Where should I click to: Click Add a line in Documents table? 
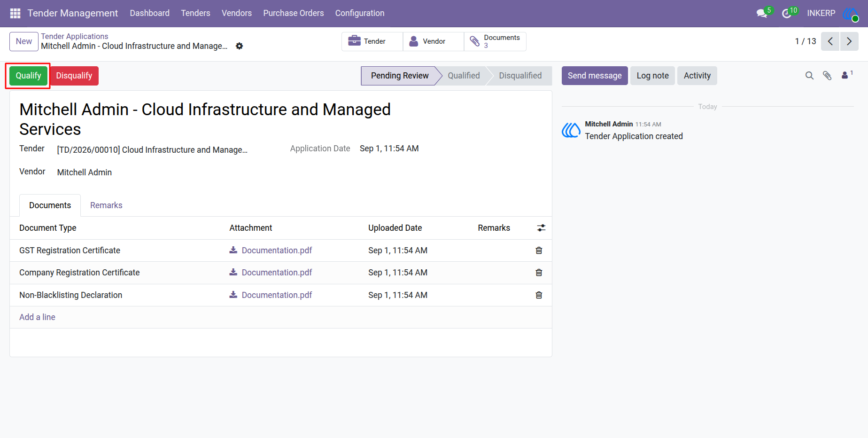pos(37,317)
